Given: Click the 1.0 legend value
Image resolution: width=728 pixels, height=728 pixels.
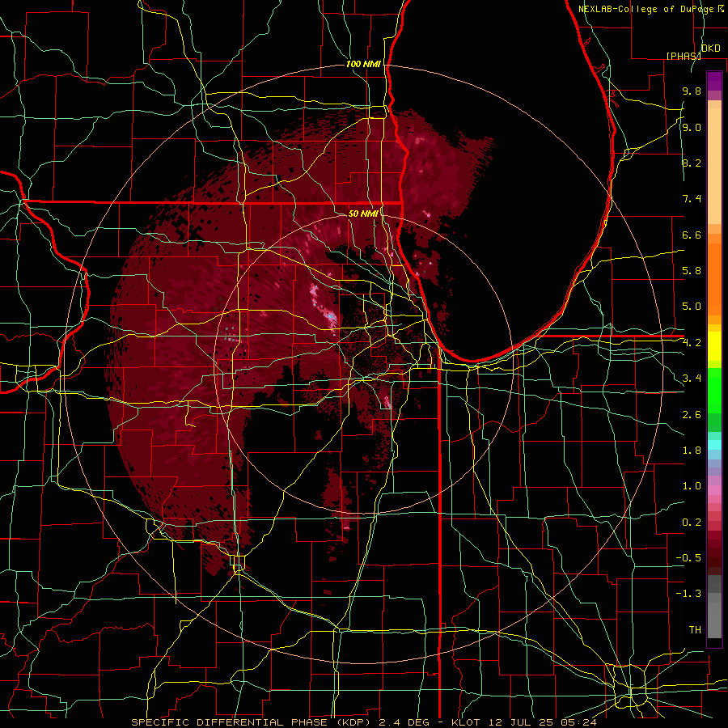Looking at the screenshot, I should 692,485.
